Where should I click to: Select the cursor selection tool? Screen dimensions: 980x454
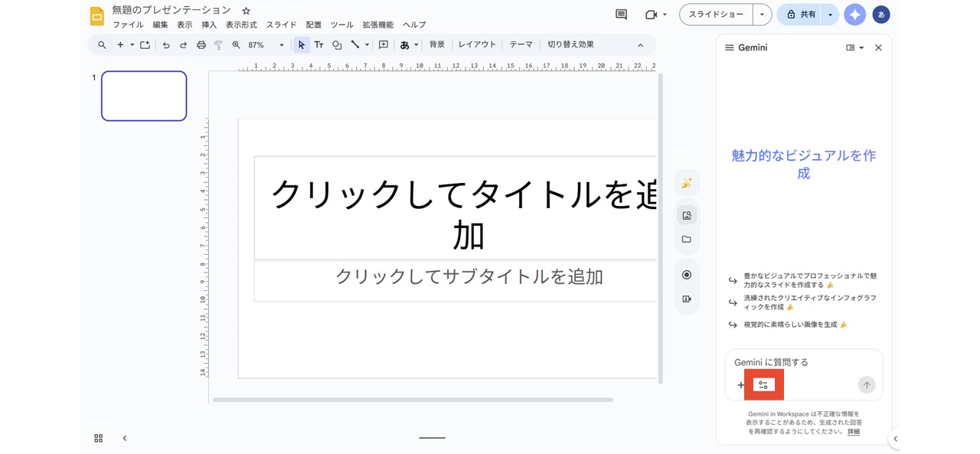pyautogui.click(x=301, y=44)
